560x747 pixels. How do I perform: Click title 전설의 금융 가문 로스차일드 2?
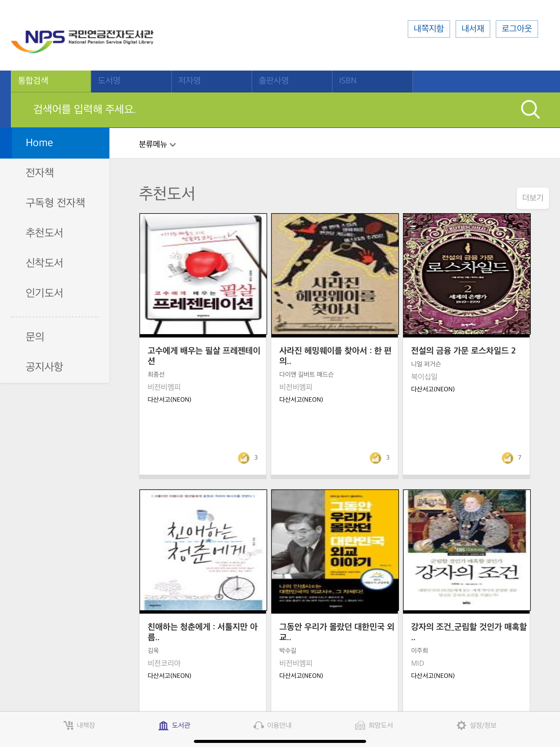pos(463,351)
